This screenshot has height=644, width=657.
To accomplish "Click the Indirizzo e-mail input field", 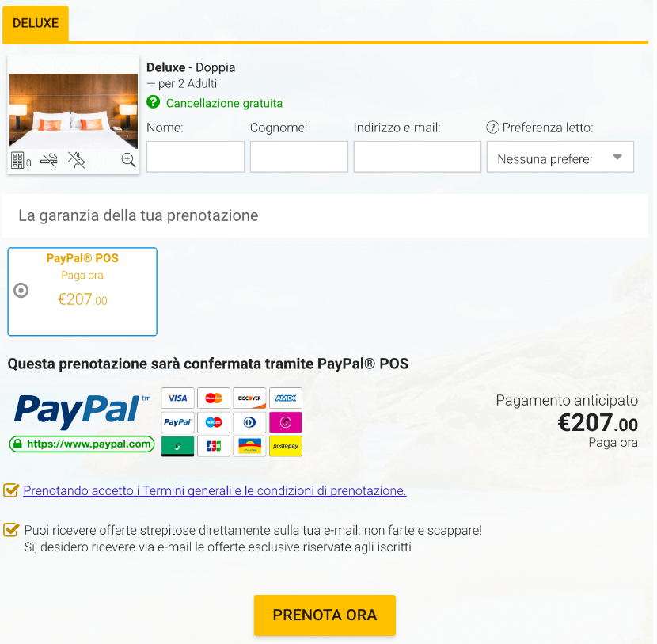I will point(417,157).
